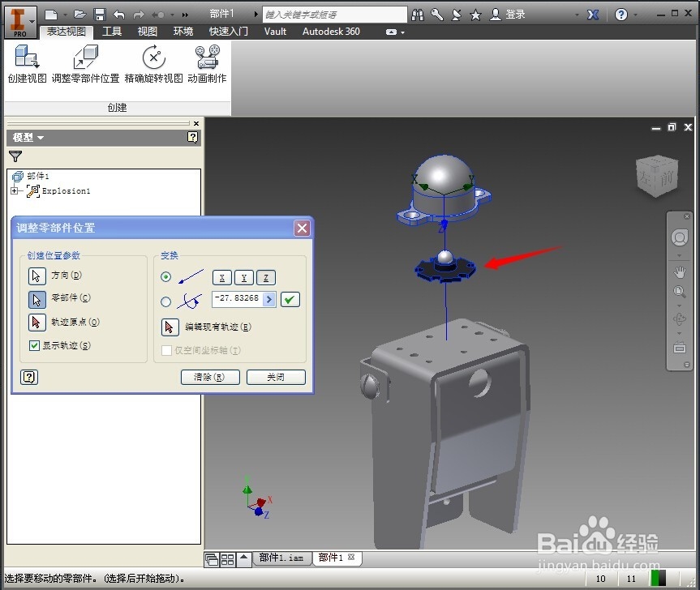Switch to Vault ribbon tab

275,32
